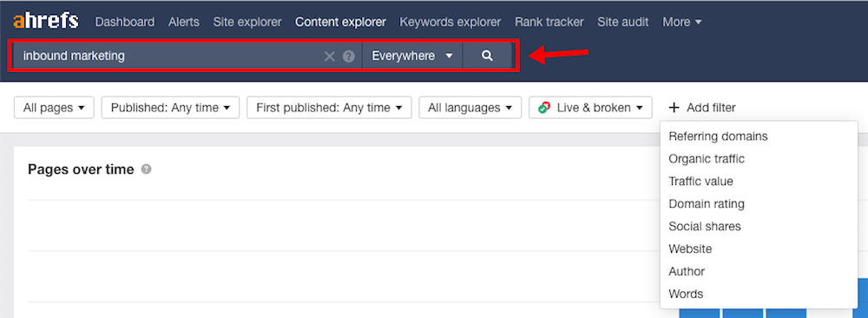Open the Live & broken dropdown
This screenshot has width=868, height=318.
coord(590,108)
